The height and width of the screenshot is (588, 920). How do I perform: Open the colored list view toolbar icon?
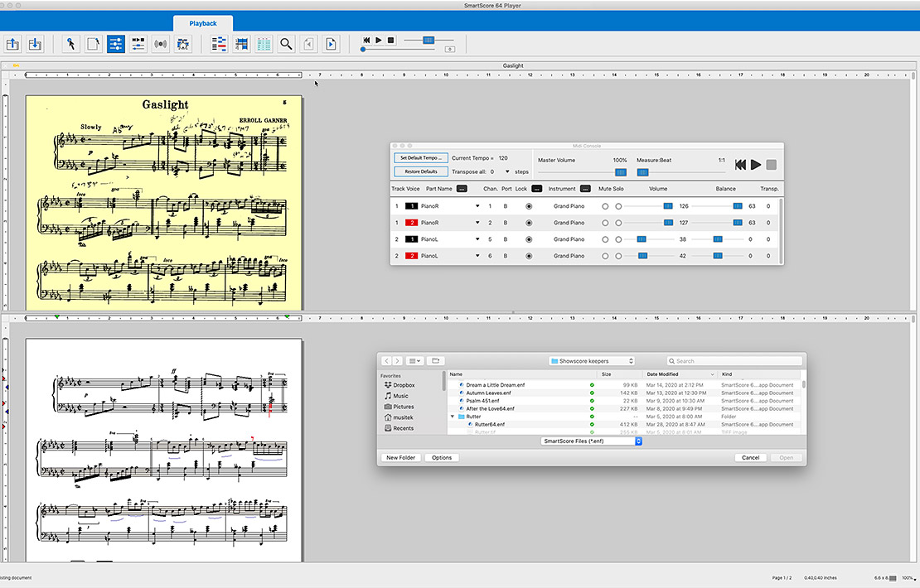click(x=219, y=44)
